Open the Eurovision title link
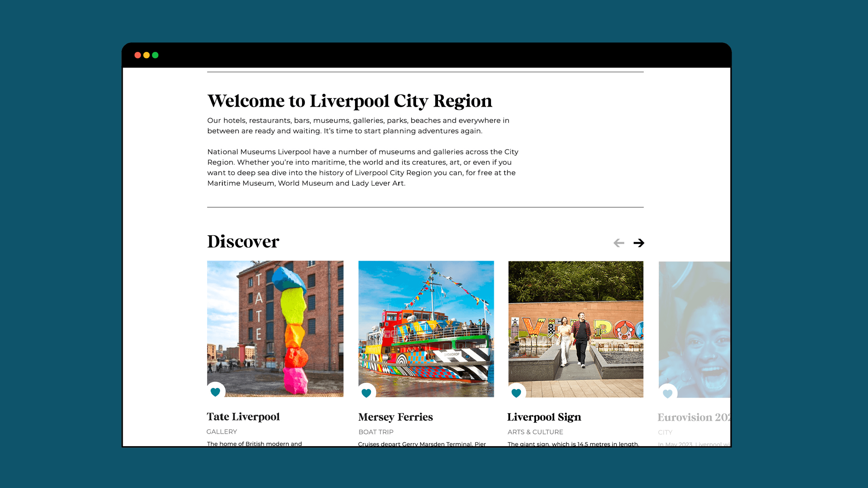 (693, 417)
